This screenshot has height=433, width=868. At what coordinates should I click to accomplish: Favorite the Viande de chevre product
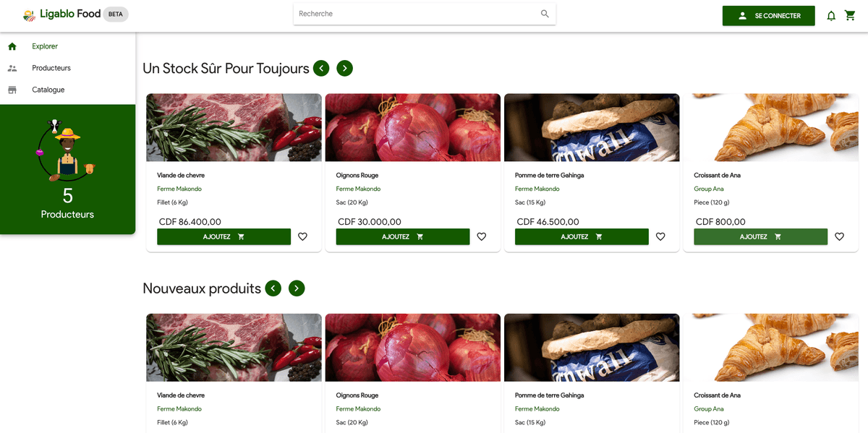click(x=302, y=236)
